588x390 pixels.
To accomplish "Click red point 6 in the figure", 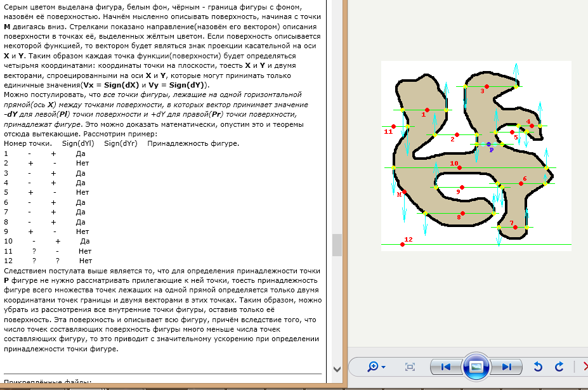I will (x=521, y=183).
